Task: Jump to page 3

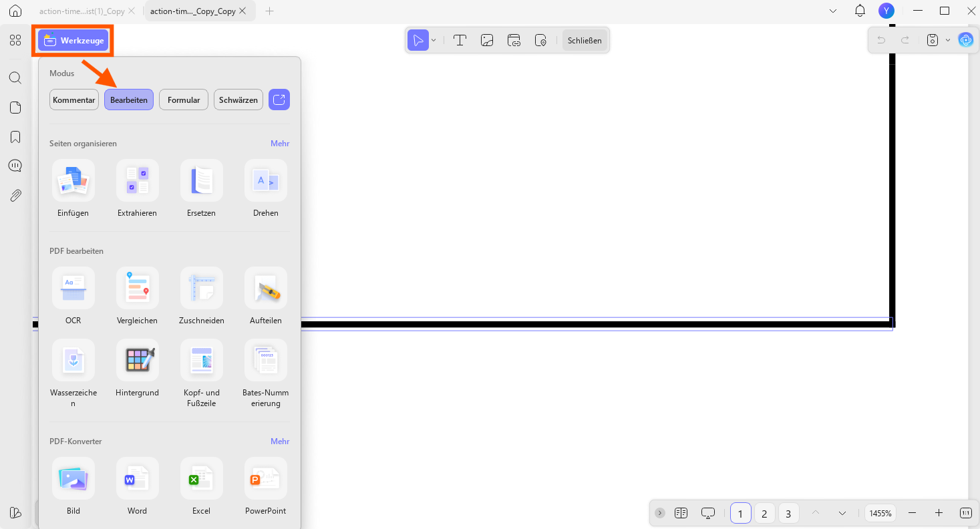Action: click(788, 513)
